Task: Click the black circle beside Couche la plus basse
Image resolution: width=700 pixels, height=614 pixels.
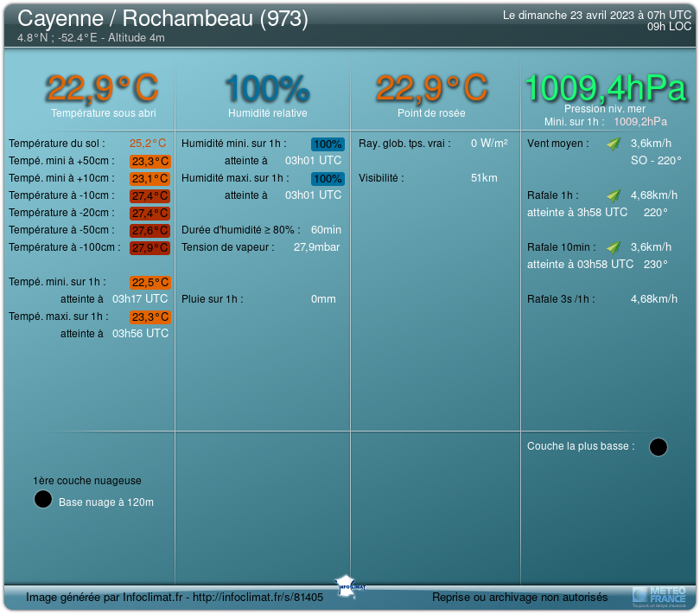Action: coord(658,447)
